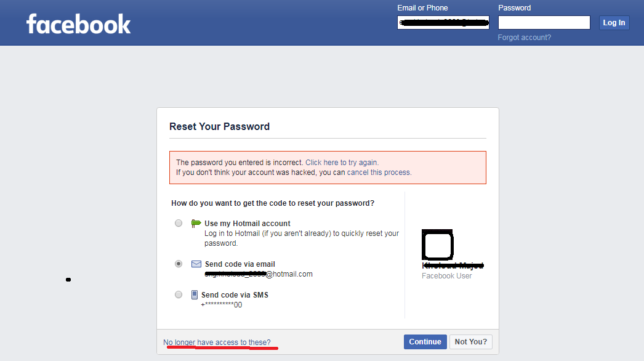This screenshot has height=361, width=644.
Task: Select the Send code via email radio button
Action: (x=179, y=264)
